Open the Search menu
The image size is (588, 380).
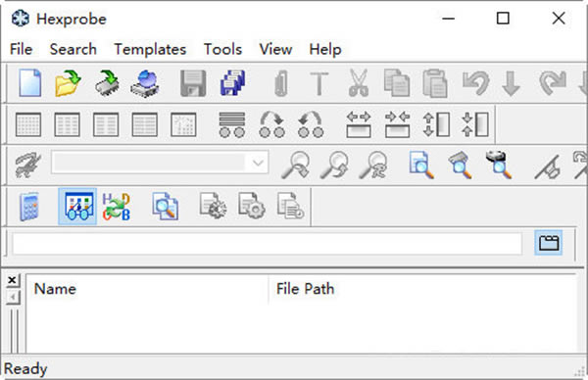pos(73,49)
